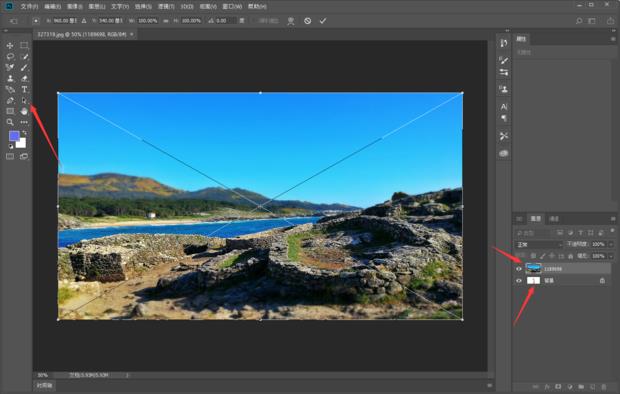Select the Hand tool
This screenshot has width=620, height=394.
pyautogui.click(x=24, y=111)
